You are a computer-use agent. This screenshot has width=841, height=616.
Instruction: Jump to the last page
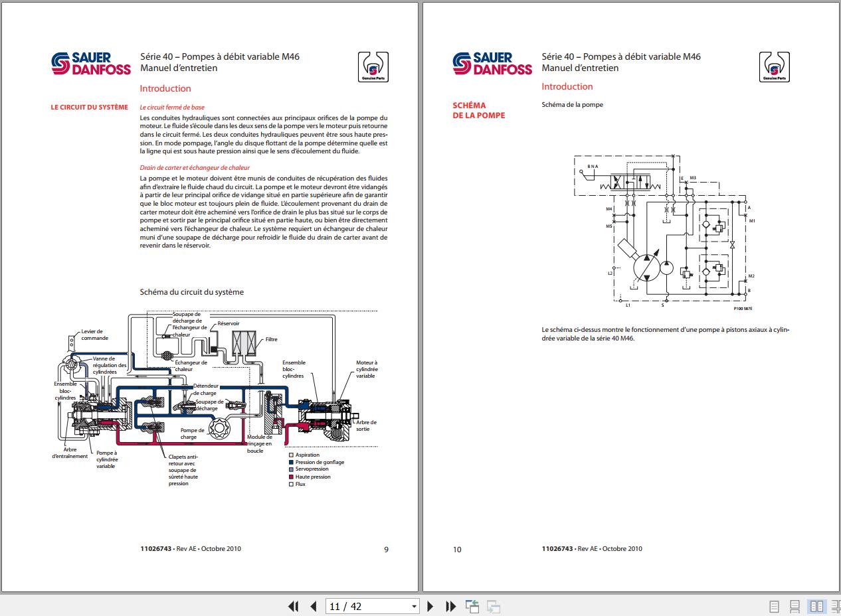(x=450, y=606)
